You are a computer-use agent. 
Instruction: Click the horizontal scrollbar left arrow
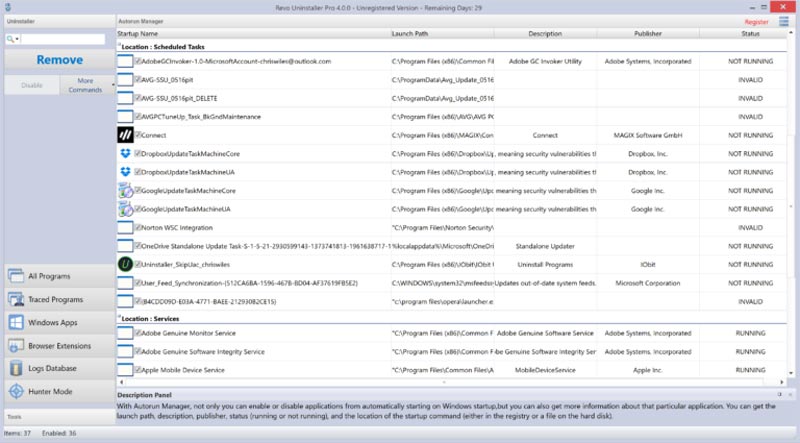pyautogui.click(x=121, y=382)
